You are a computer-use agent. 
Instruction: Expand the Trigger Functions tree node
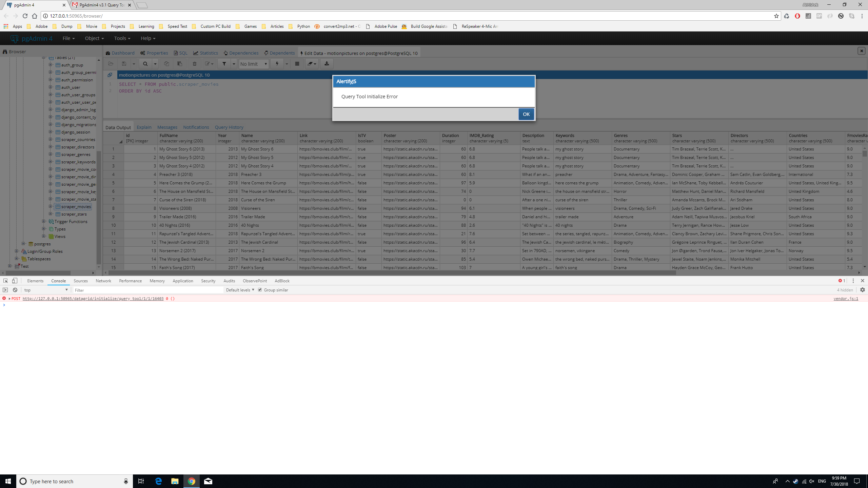pyautogui.click(x=44, y=221)
